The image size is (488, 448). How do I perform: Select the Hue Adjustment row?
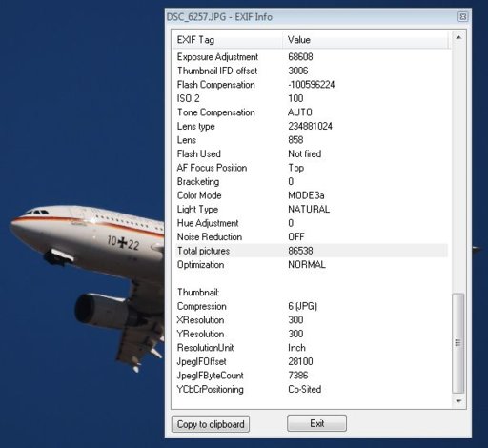(312, 223)
